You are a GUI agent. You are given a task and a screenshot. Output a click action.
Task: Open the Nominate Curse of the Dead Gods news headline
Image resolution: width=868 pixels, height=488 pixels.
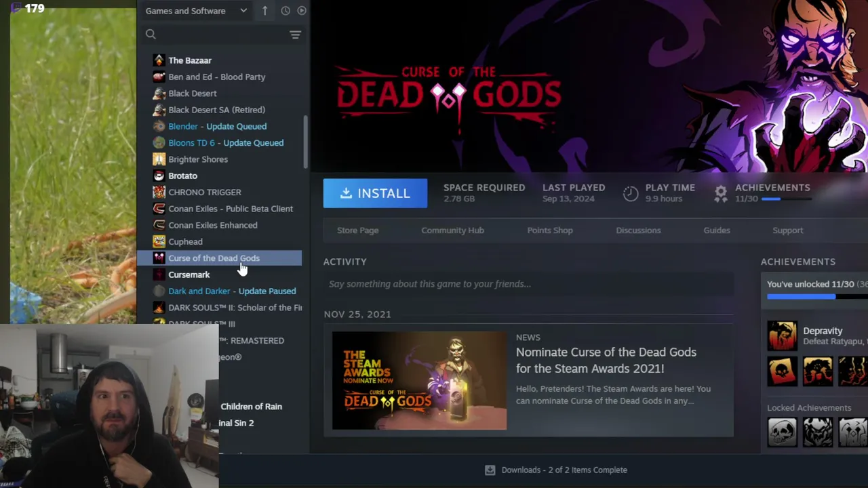(606, 360)
